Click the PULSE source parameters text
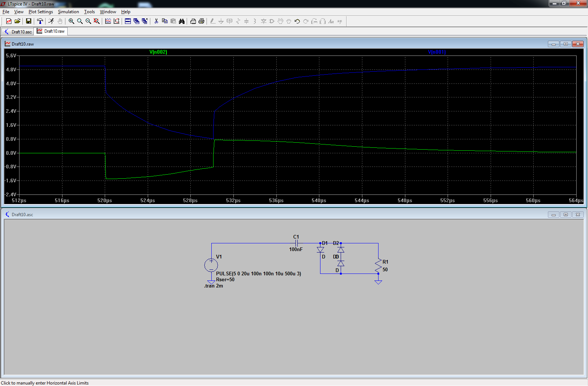This screenshot has height=386, width=588. click(x=258, y=274)
